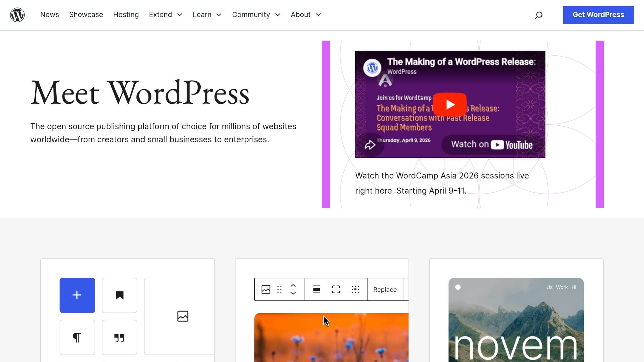Click the full-width expand corners icon in the toolbar
Viewport: 644px width, 362px height.
tap(336, 289)
